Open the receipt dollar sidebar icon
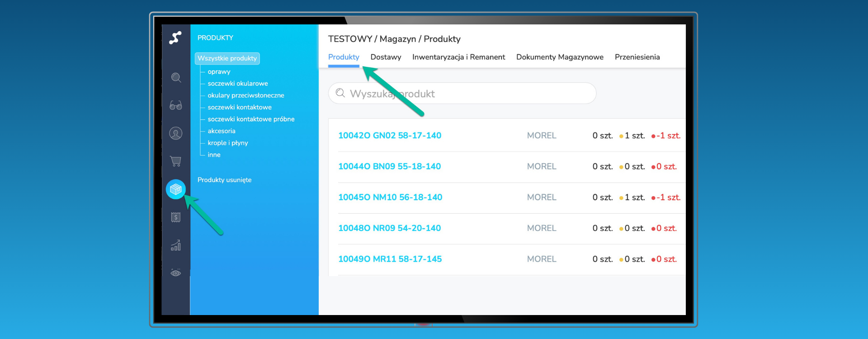The image size is (868, 339). 176,217
